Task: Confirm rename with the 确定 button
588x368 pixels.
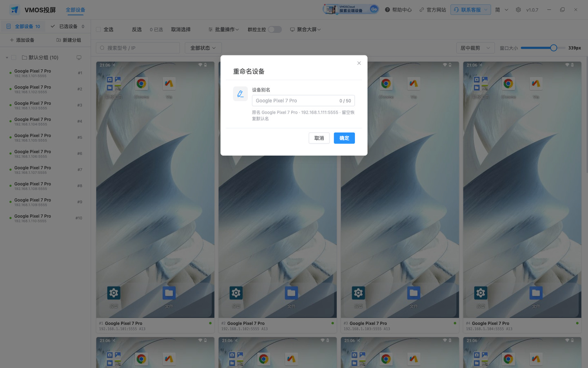Action: [344, 138]
